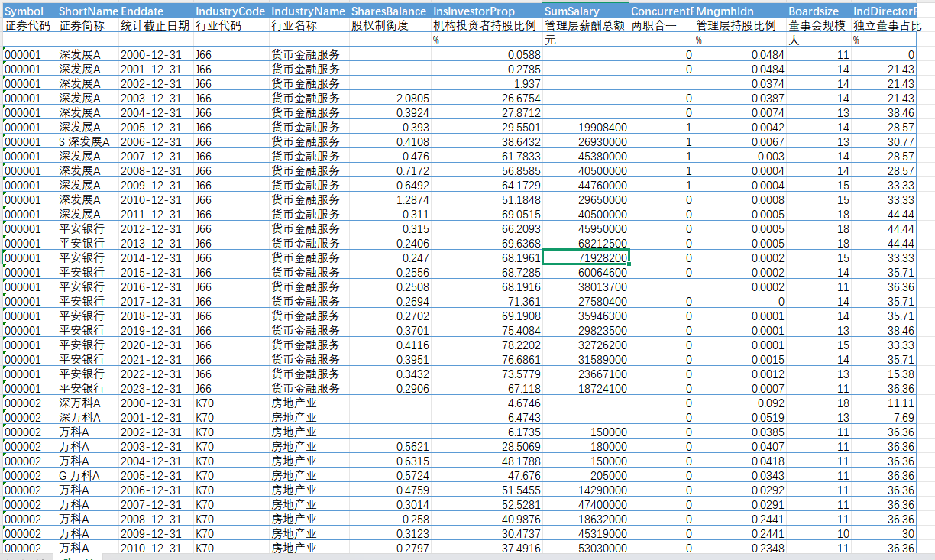Image resolution: width=935 pixels, height=560 pixels.
Task: Click the unit cell showing 元
Action: pyautogui.click(x=586, y=40)
